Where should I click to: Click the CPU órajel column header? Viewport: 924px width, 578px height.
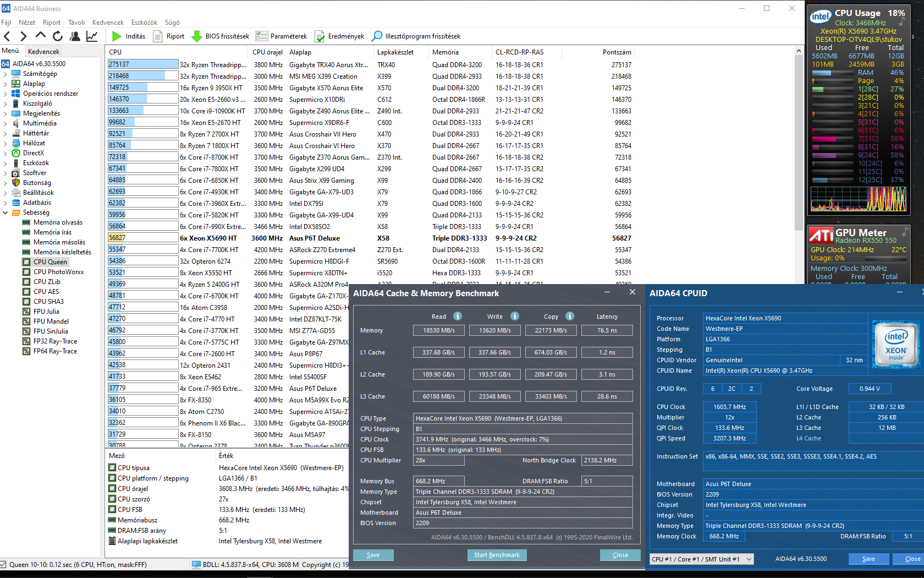pyautogui.click(x=267, y=52)
